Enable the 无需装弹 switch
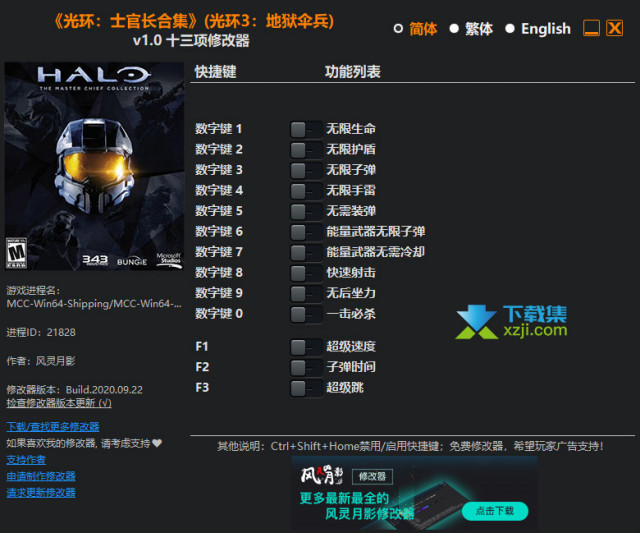640x533 pixels. pos(306,211)
